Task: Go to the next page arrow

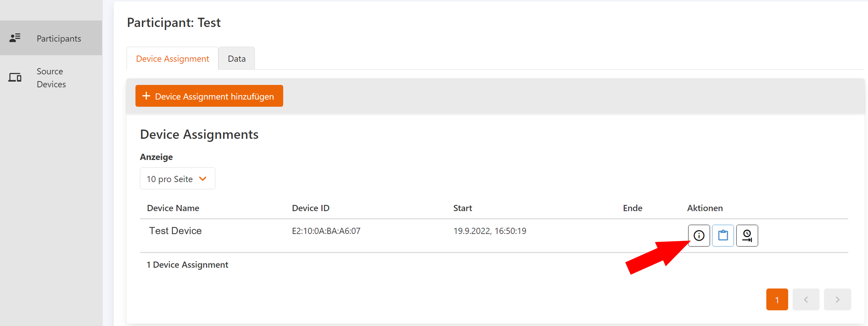Action: point(837,299)
